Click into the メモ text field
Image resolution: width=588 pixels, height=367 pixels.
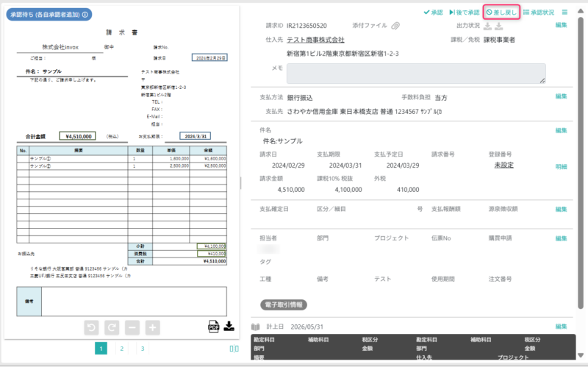pyautogui.click(x=416, y=73)
